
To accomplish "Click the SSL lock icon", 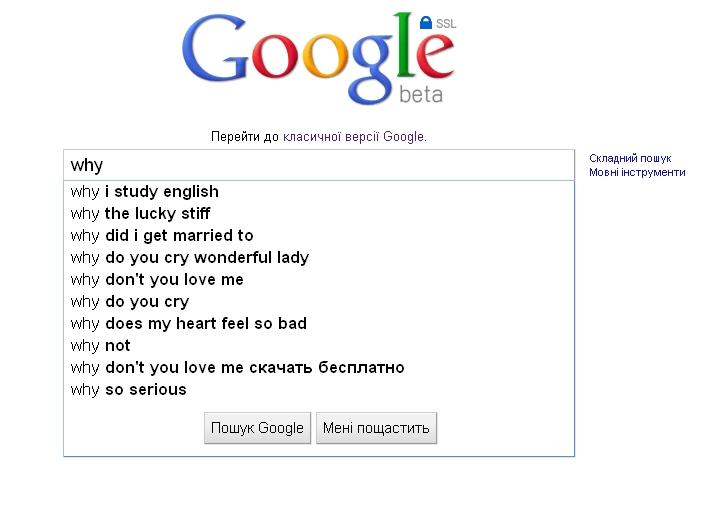I will click(426, 22).
